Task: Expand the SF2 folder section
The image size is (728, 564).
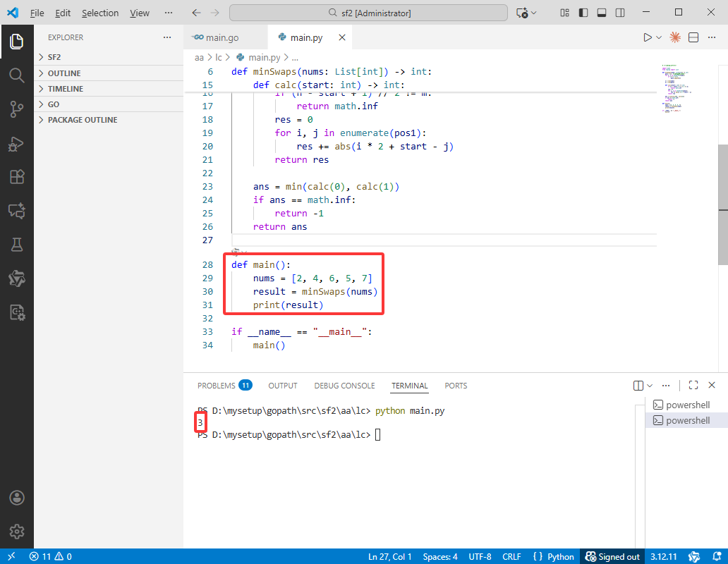Action: (x=109, y=58)
